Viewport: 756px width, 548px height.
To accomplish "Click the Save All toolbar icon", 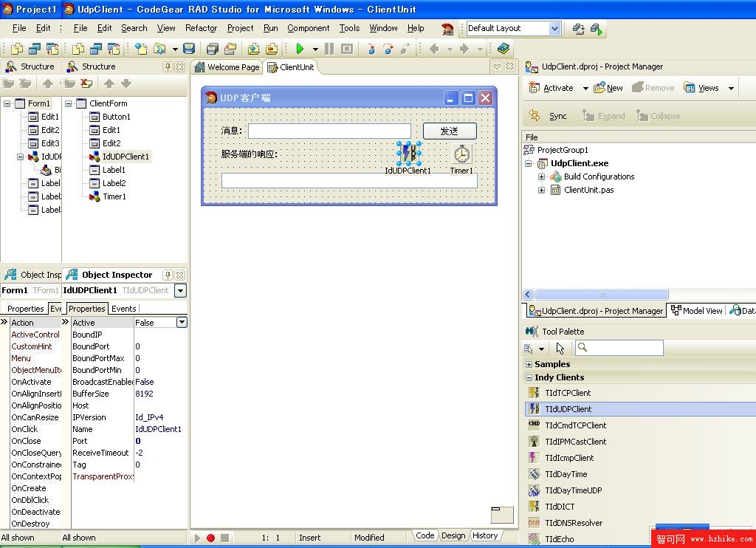I will point(212,48).
